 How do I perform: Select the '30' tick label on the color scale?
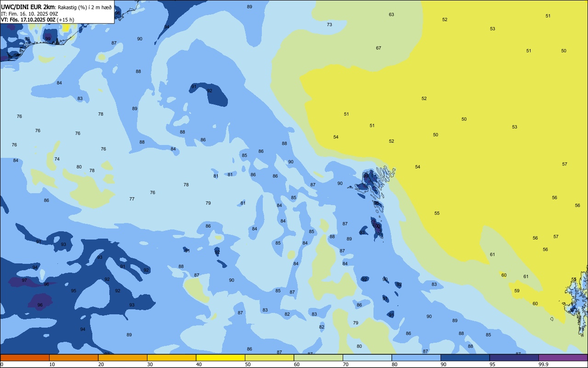[x=150, y=364]
